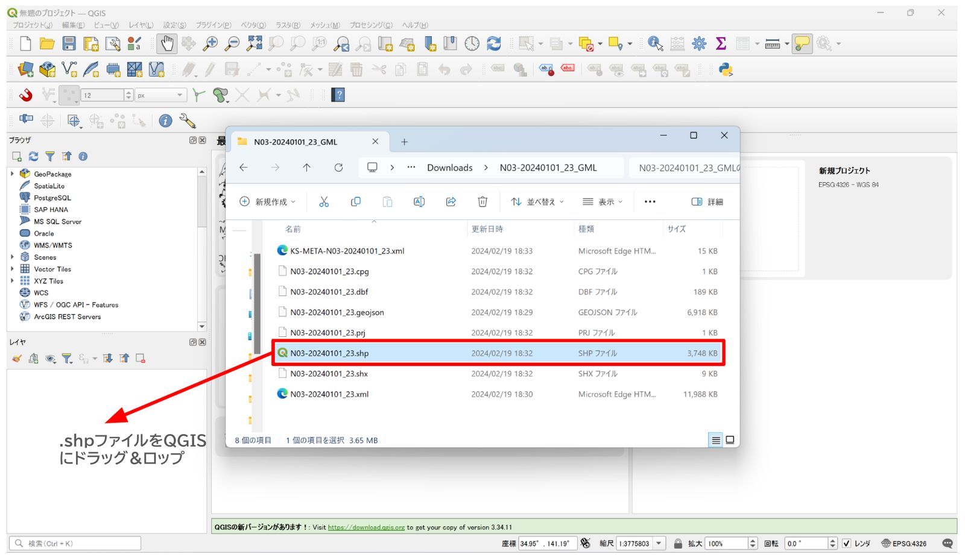Open an existing project in QGIS
The image size is (965, 560).
pos(47,43)
